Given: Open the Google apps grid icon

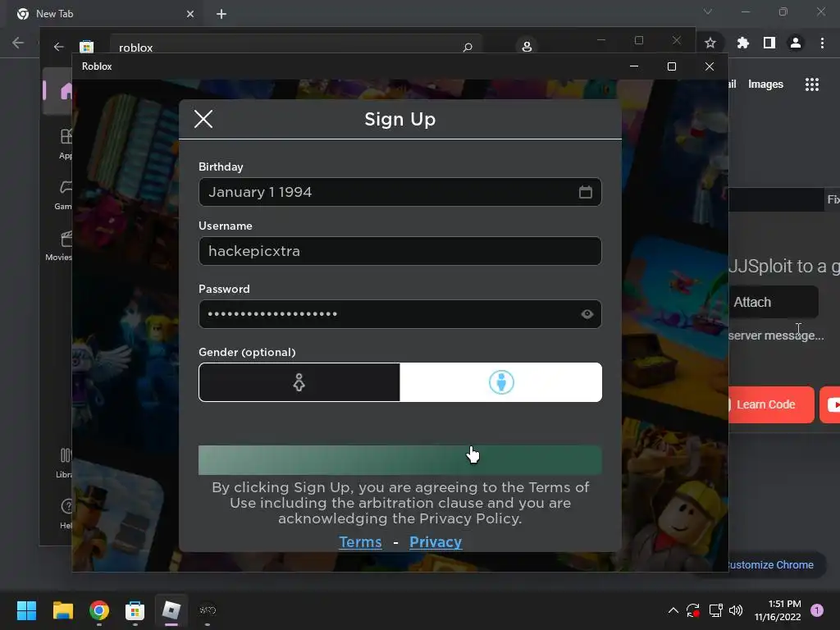Looking at the screenshot, I should [x=812, y=84].
